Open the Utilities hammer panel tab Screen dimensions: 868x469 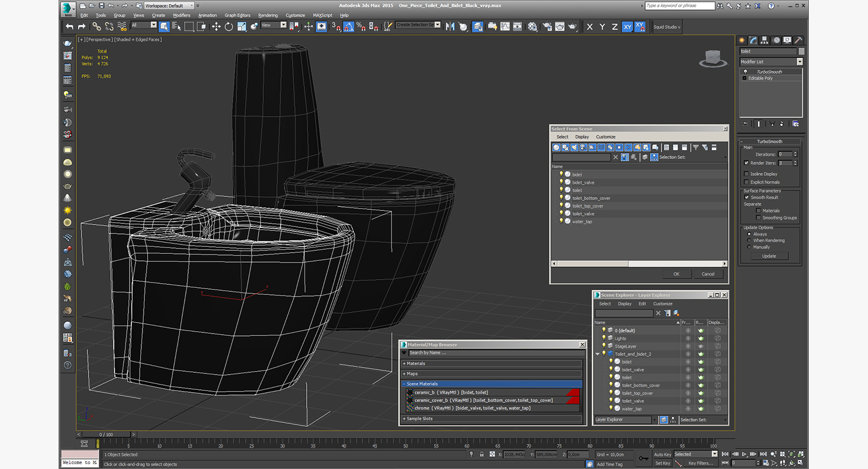798,40
